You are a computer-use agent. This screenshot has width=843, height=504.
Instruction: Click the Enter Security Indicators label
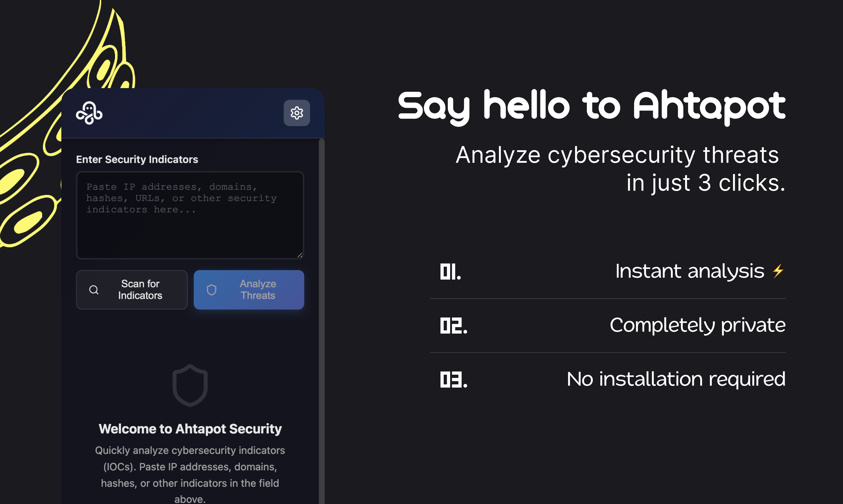(137, 159)
